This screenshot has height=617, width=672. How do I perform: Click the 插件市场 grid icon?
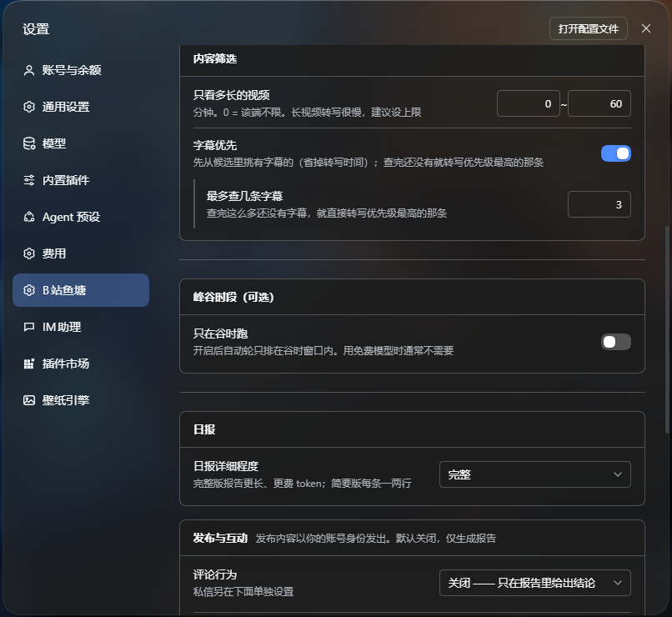tap(28, 364)
